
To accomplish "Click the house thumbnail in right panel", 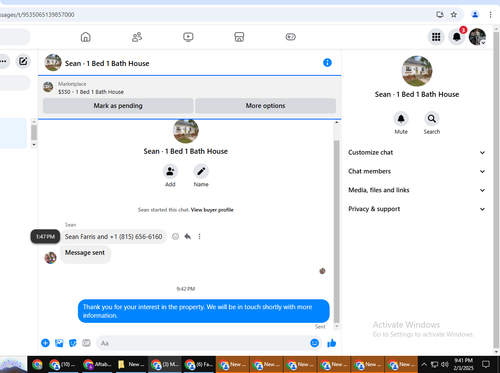I will coord(417,71).
